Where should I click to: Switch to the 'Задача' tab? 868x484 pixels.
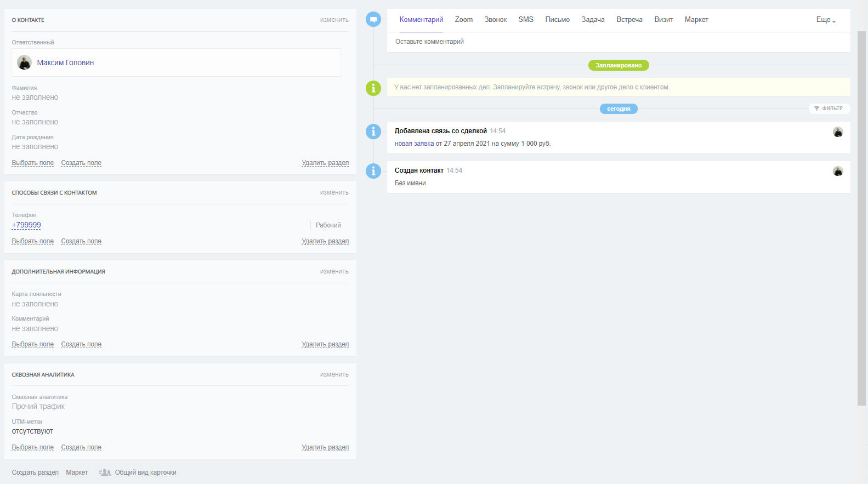coord(593,20)
